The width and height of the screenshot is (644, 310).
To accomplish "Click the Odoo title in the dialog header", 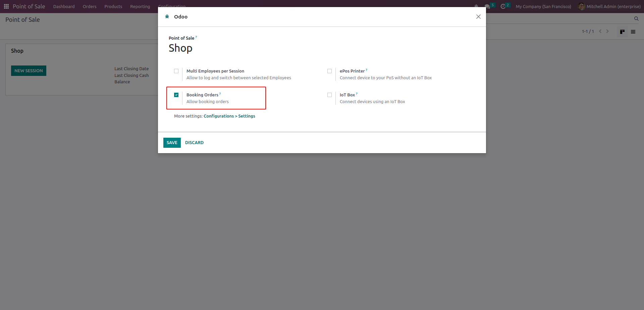I will (x=181, y=17).
